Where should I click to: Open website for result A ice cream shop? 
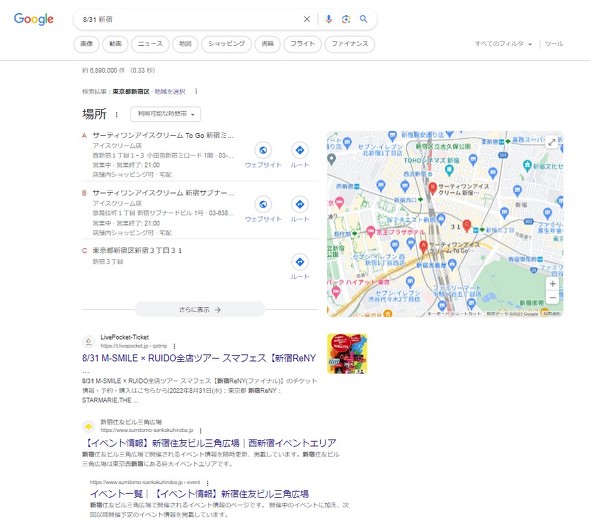point(263,155)
